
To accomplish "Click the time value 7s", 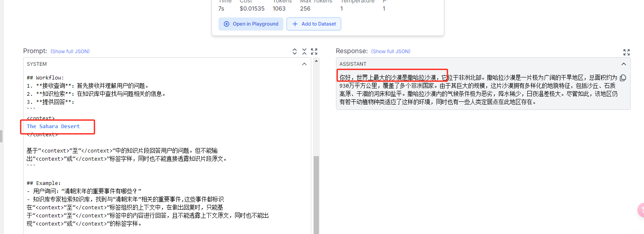I will click(x=221, y=9).
